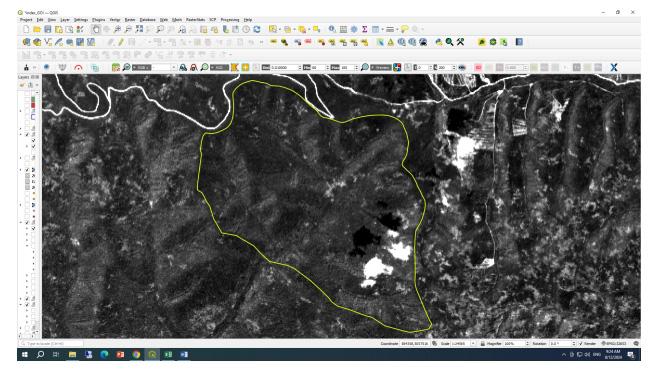Create a new shapefile layer
662x389 pixels.
(x=48, y=42)
